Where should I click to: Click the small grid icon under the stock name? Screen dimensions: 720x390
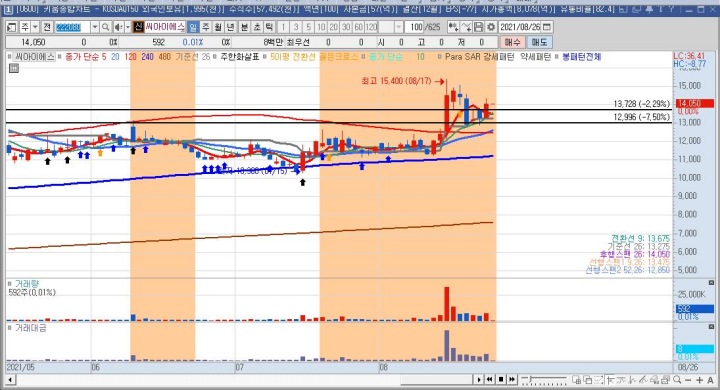[x=14, y=68]
